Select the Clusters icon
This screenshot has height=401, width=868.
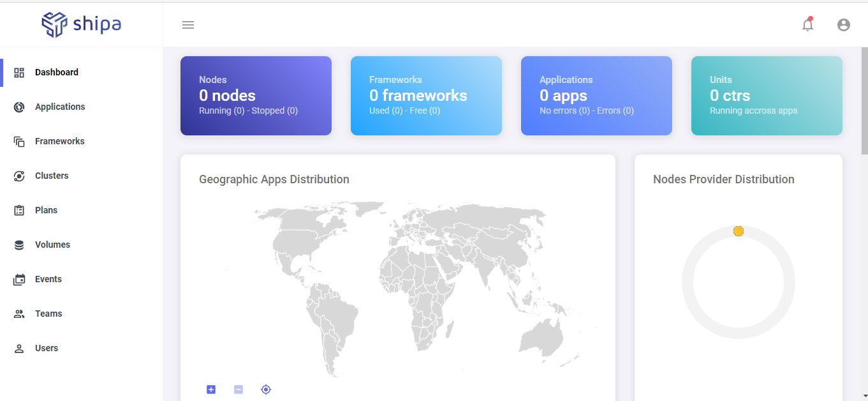pyautogui.click(x=19, y=176)
